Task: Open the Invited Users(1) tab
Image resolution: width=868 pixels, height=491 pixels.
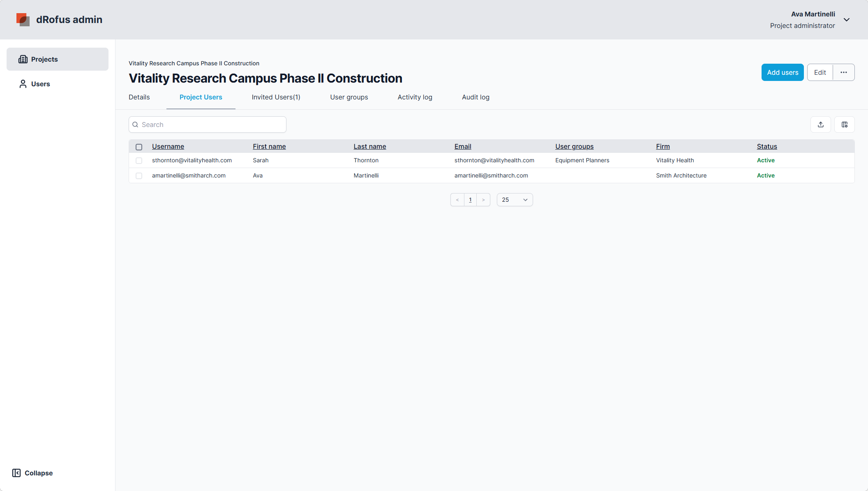Action: point(276,97)
